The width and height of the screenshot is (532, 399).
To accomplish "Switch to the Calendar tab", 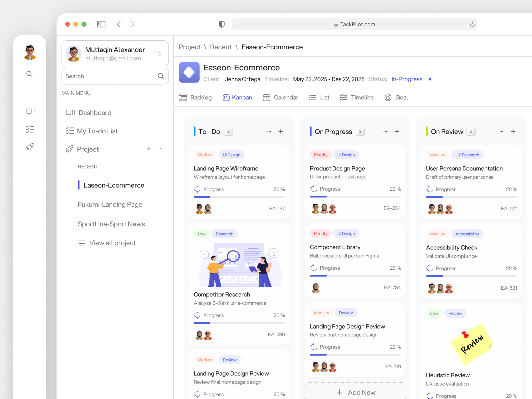I will [x=280, y=97].
